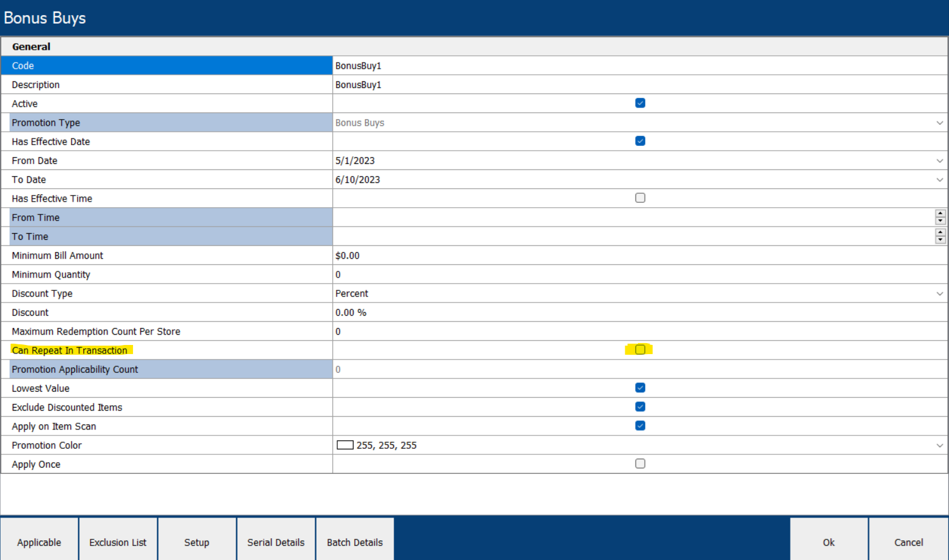Expand the To Date picker
Image resolution: width=949 pixels, height=560 pixels.
[x=939, y=180]
